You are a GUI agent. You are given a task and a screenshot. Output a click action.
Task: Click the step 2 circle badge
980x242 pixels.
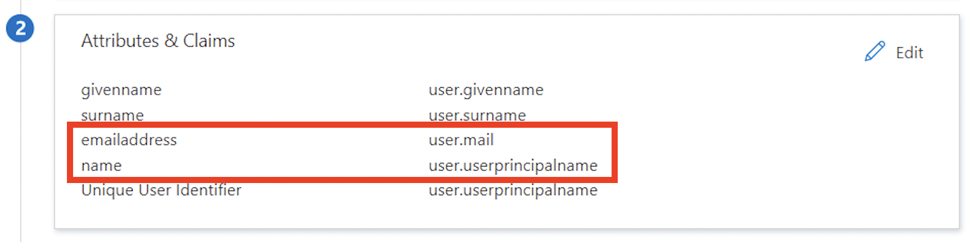click(x=20, y=28)
